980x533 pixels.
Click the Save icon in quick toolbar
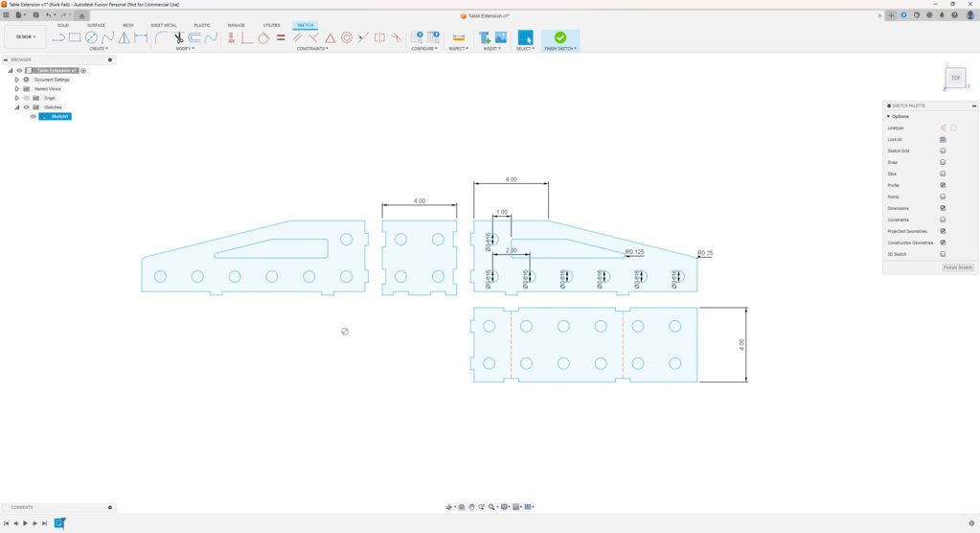pyautogui.click(x=35, y=15)
